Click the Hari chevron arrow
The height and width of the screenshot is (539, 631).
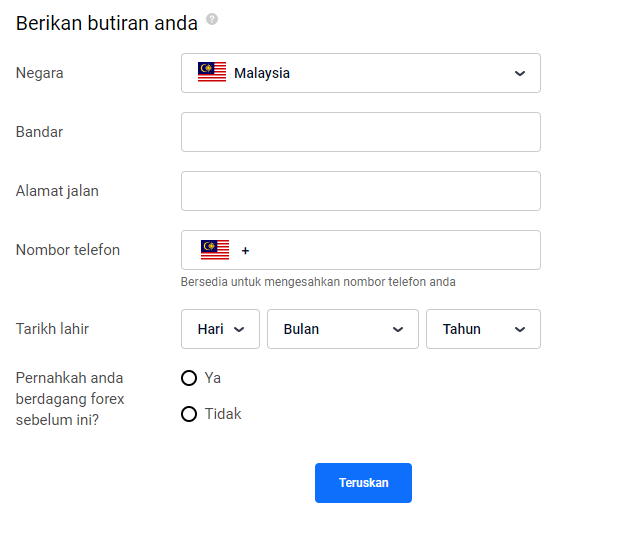click(x=239, y=330)
